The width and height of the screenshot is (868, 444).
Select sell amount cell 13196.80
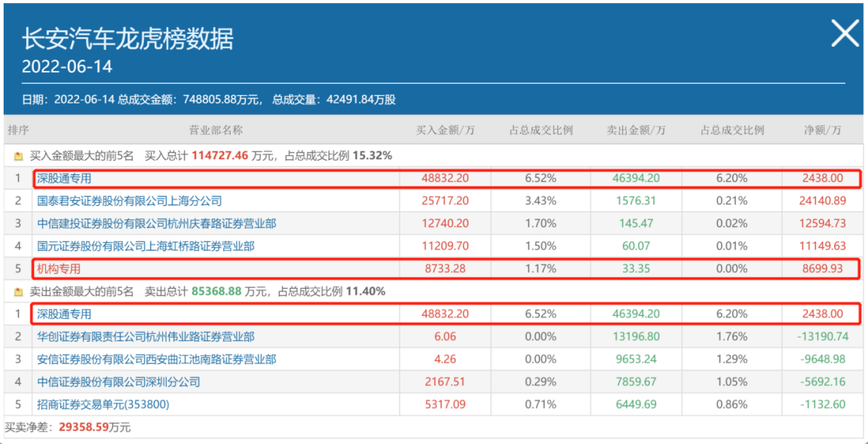tap(636, 337)
